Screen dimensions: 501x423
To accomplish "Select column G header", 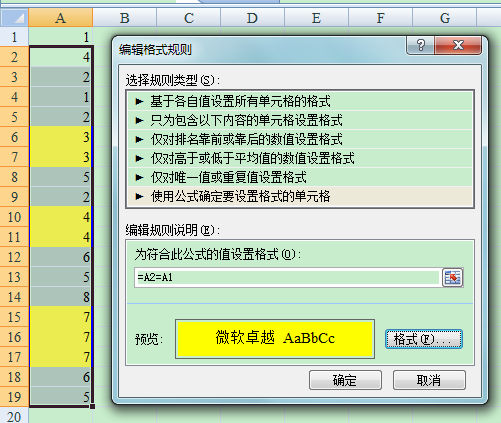I will [444, 17].
